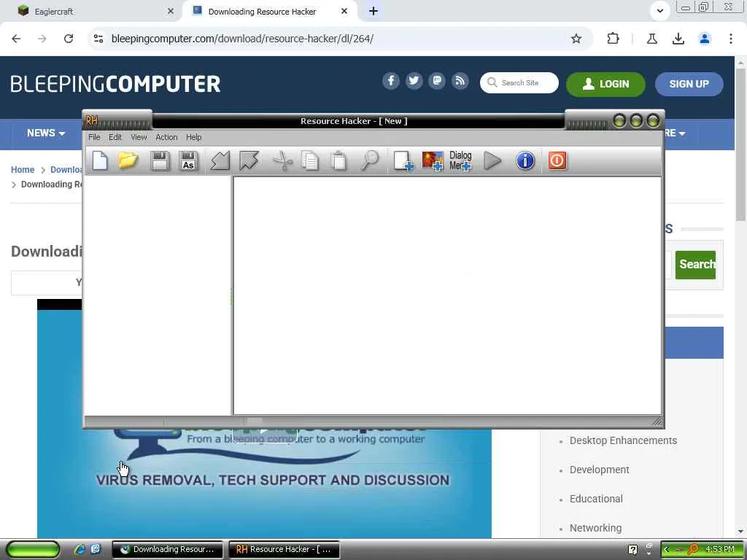747x560 pixels.
Task: Click the SIGN UP button
Action: [x=689, y=85]
